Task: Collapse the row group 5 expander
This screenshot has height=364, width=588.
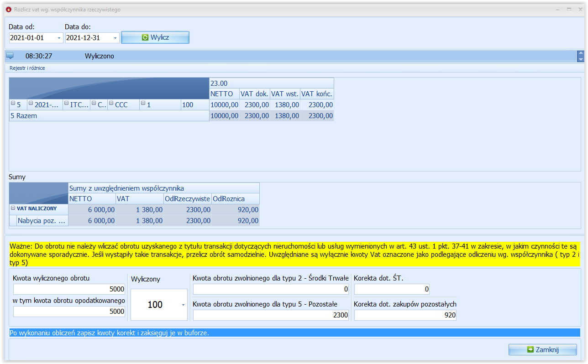Action: point(13,104)
